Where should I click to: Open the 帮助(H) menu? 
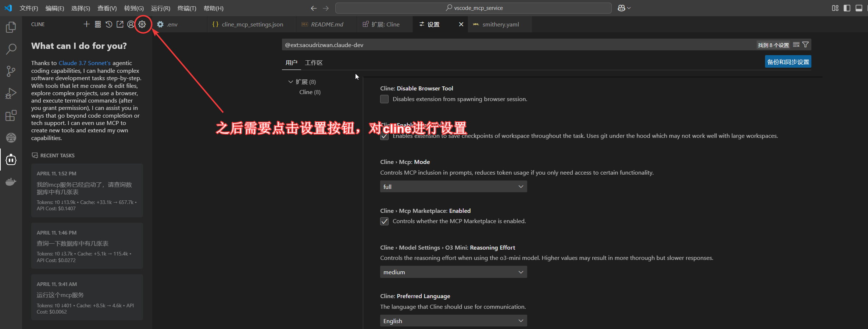[214, 8]
